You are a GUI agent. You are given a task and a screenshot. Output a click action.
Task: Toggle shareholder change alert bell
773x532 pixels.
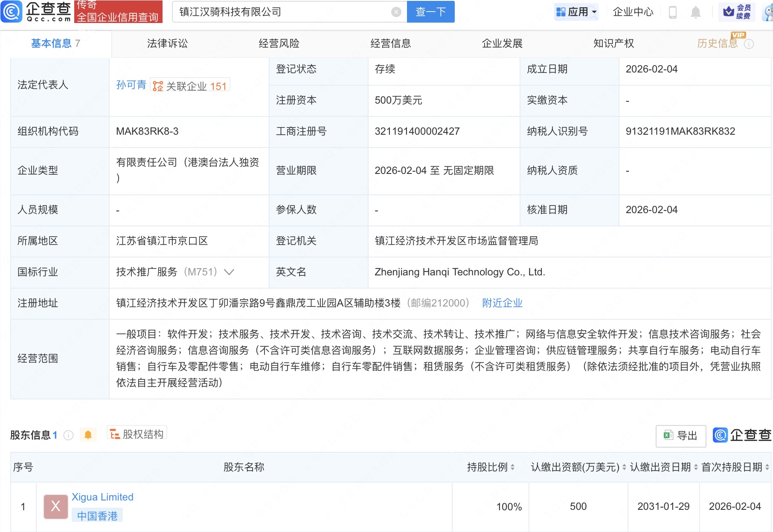coord(88,435)
